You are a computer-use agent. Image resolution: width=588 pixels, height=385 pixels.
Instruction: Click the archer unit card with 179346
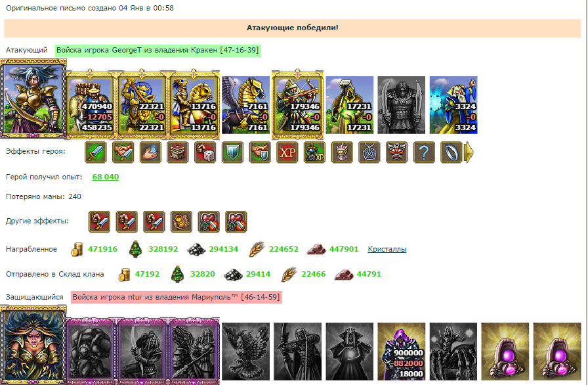pos(298,104)
